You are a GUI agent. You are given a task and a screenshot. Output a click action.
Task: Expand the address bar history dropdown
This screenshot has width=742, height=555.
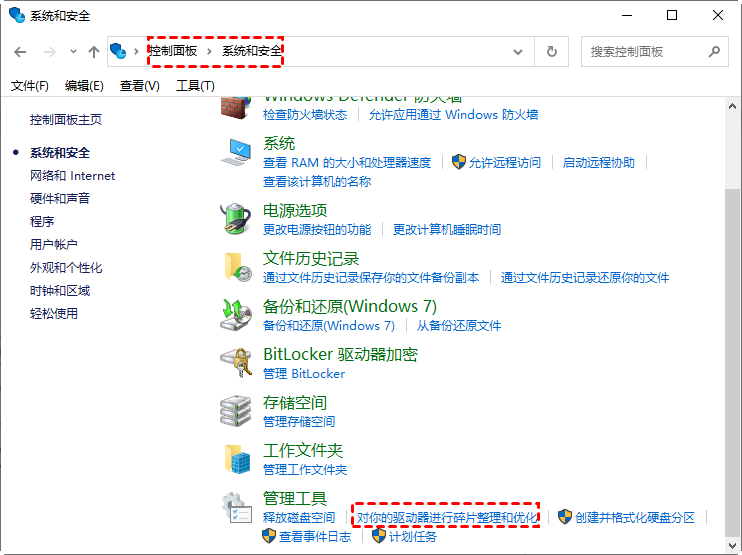[518, 52]
